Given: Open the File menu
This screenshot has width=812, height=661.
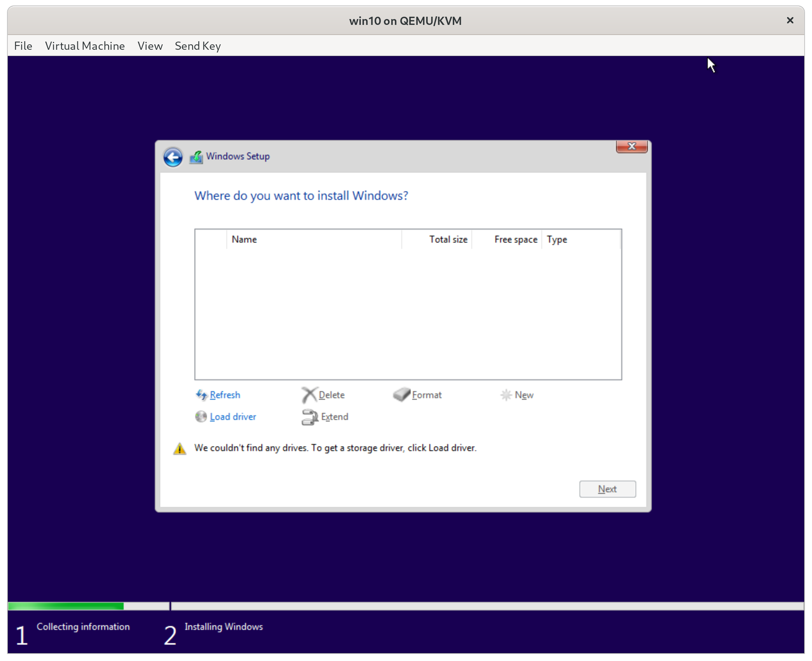Looking at the screenshot, I should click(x=23, y=45).
